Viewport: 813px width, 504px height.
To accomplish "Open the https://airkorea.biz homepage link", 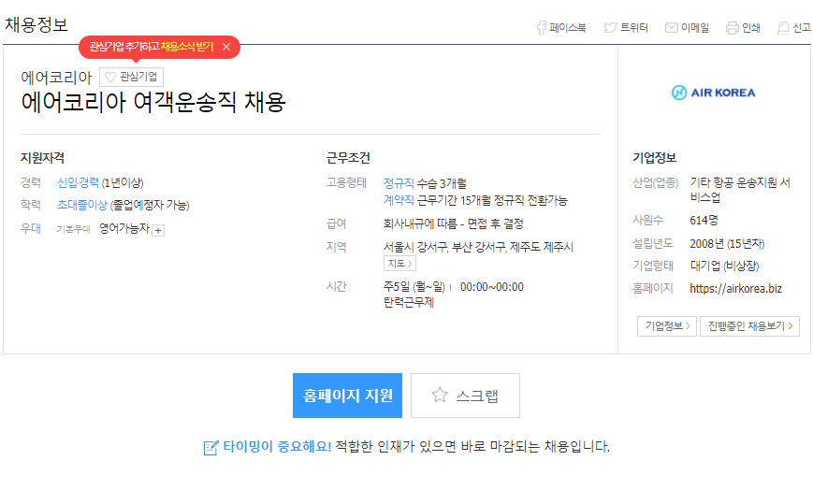I will pos(735,289).
